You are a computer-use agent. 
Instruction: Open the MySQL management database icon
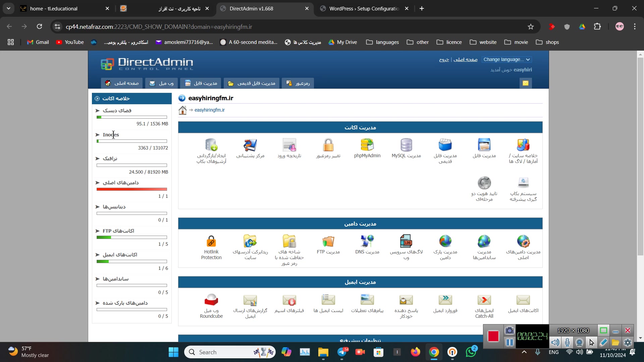[406, 145]
